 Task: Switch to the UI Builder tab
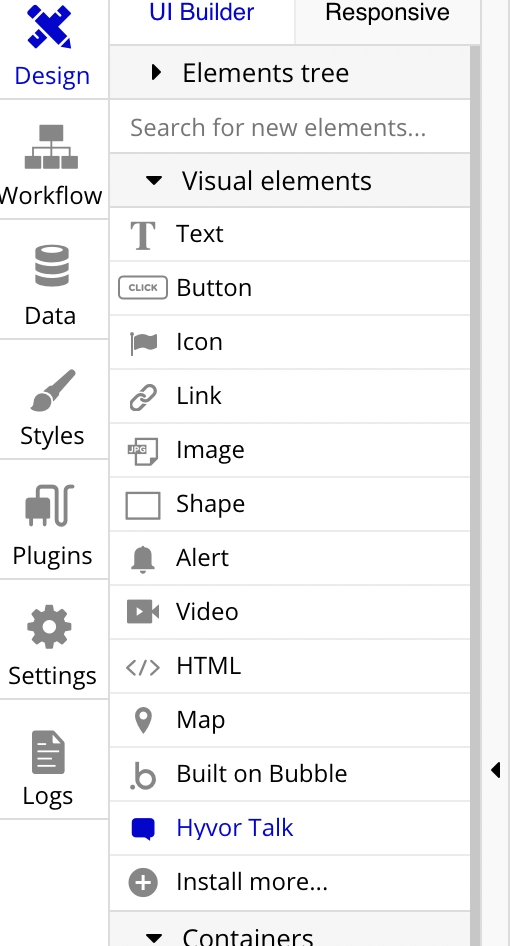pyautogui.click(x=202, y=13)
